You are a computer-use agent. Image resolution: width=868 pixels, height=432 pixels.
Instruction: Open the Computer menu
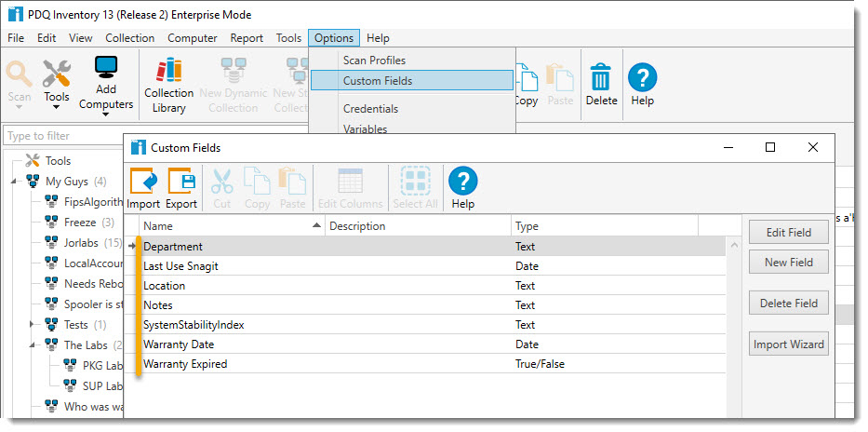[x=192, y=37]
